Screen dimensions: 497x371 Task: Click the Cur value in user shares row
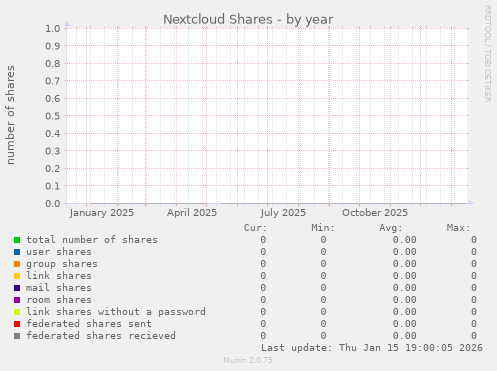(x=263, y=252)
